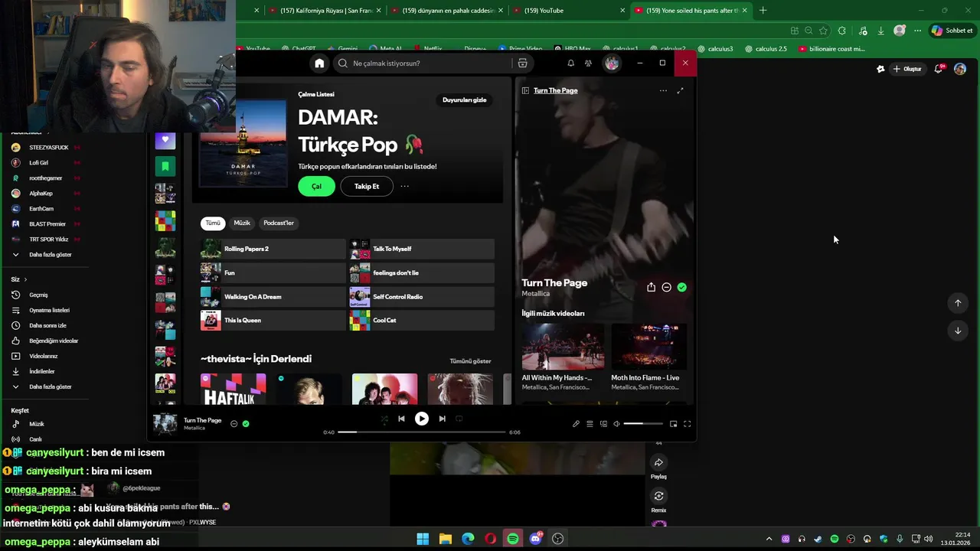Open This Is Queen tile
Screen dimensions: 980x551
(x=273, y=320)
